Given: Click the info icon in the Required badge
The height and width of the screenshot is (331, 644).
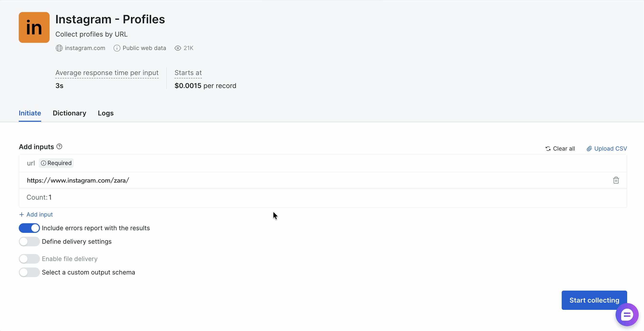Looking at the screenshot, I should [44, 163].
